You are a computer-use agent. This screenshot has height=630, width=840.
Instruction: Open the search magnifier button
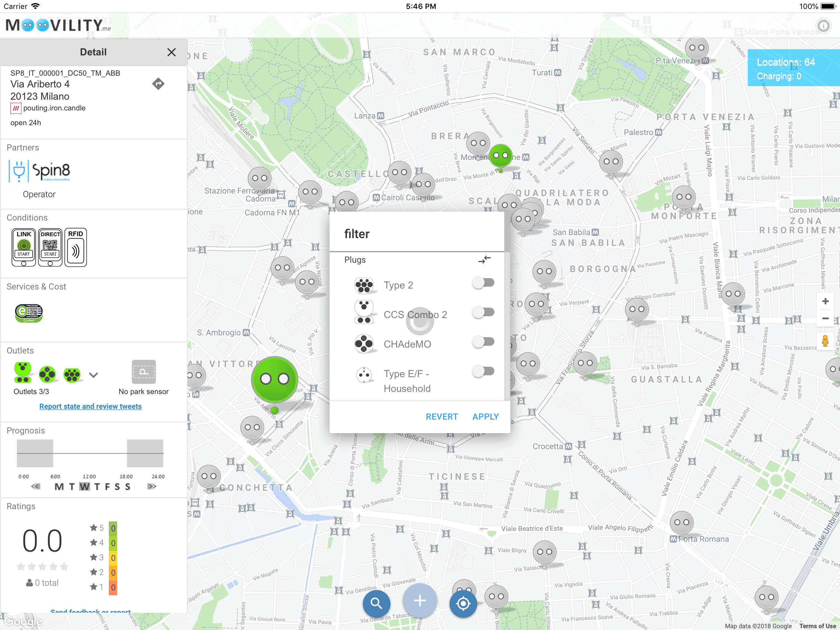pyautogui.click(x=376, y=603)
